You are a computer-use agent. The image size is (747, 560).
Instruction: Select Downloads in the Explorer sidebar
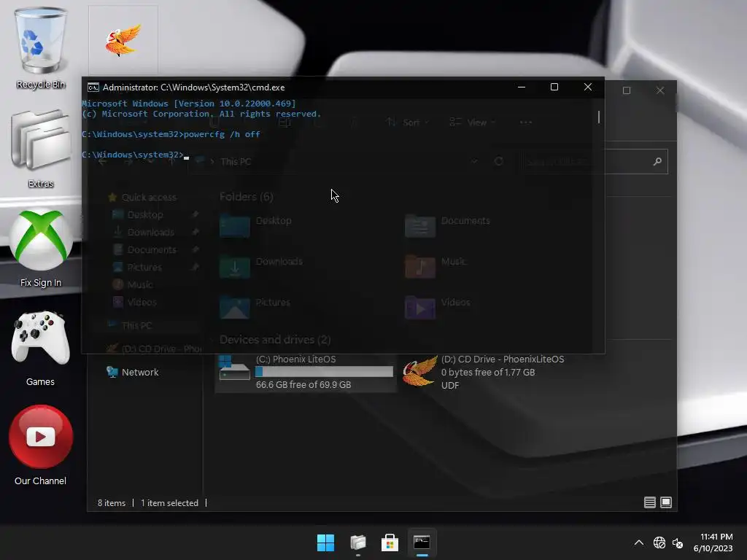click(150, 233)
